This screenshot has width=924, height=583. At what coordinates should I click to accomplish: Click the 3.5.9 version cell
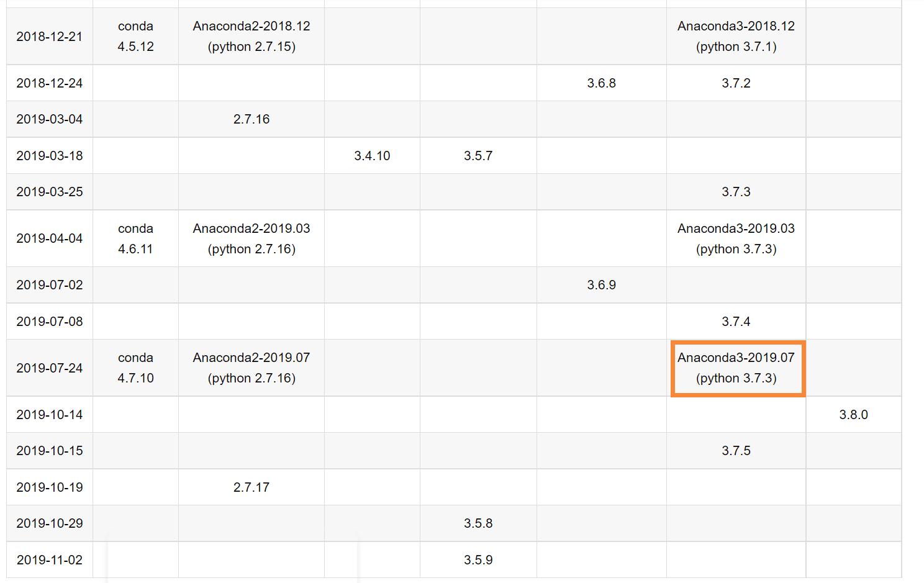pos(478,560)
